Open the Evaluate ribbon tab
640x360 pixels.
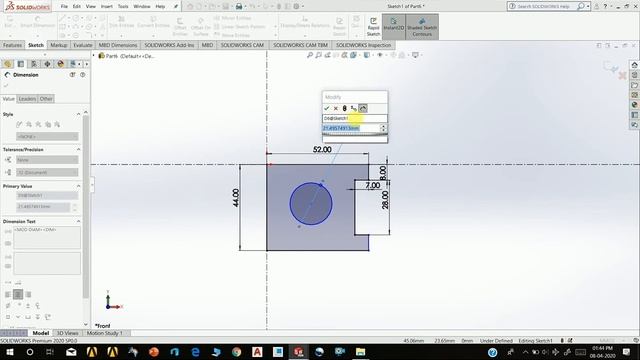click(82, 45)
